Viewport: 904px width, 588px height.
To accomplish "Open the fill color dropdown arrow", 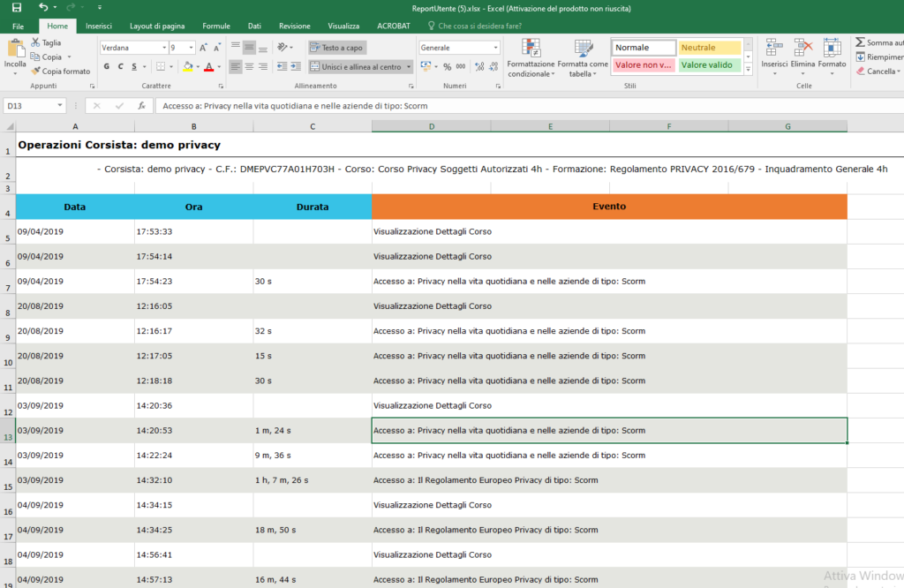I will pyautogui.click(x=198, y=67).
